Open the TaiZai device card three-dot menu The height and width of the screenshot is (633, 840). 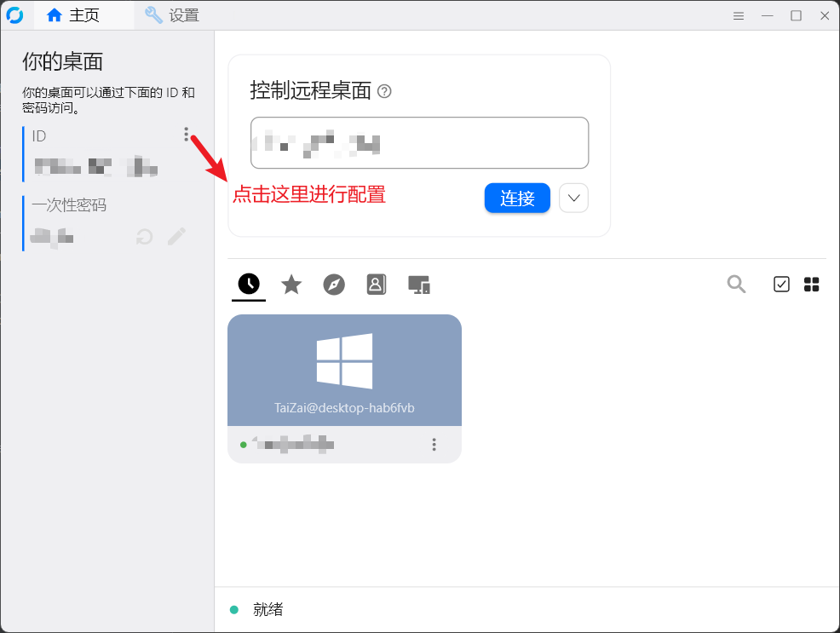coord(434,445)
